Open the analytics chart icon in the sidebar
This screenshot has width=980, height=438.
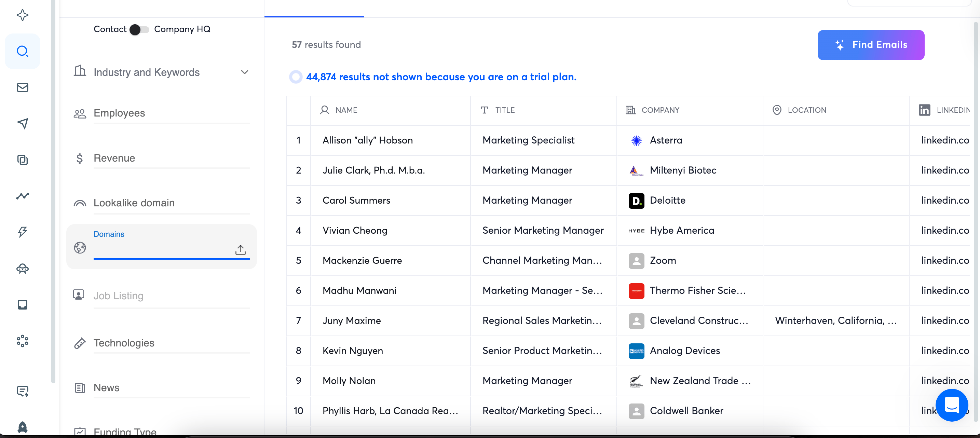pos(23,196)
